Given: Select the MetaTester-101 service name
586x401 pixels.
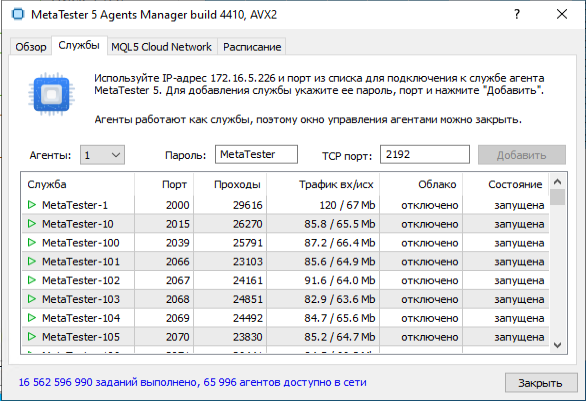Looking at the screenshot, I should point(81,261).
